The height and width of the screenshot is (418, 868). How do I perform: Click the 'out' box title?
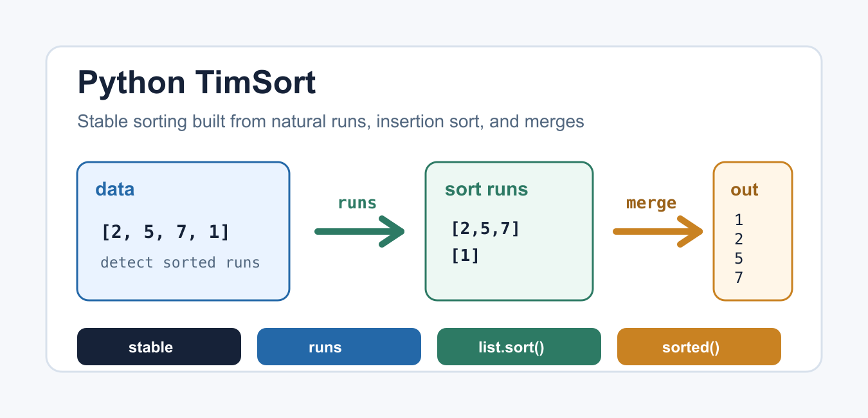click(x=745, y=190)
